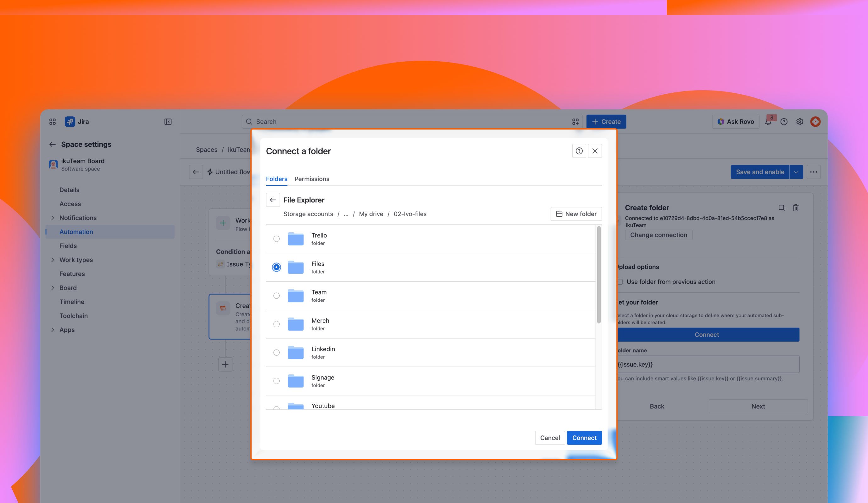Open the flow more options menu
868x503 pixels.
click(x=814, y=172)
